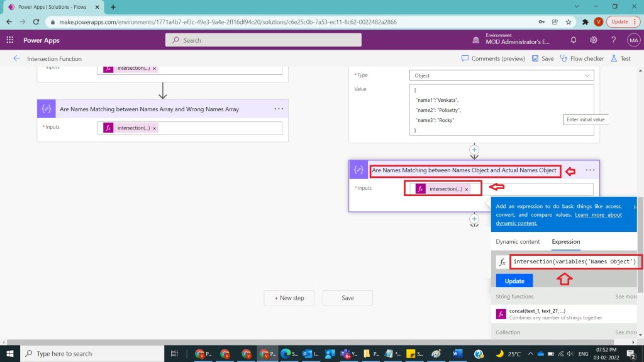Run the Flow checker
Viewport: 644px width, 362px height.
582,58
